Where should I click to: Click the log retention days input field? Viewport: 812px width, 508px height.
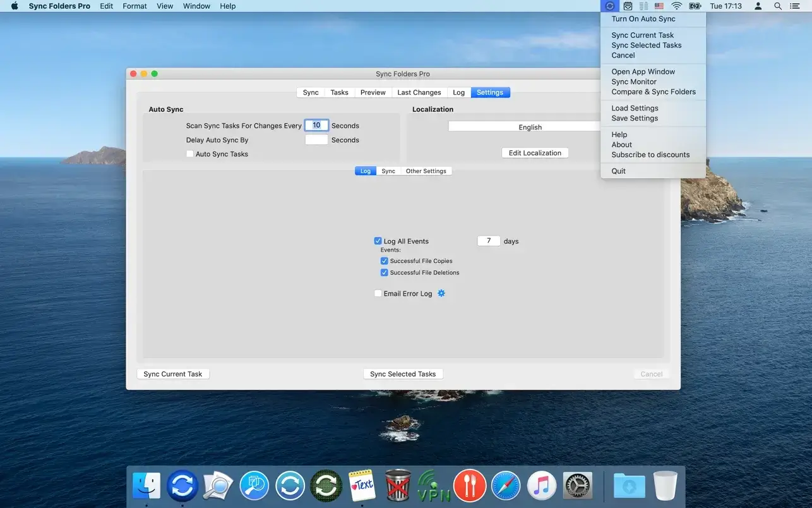[489, 241]
